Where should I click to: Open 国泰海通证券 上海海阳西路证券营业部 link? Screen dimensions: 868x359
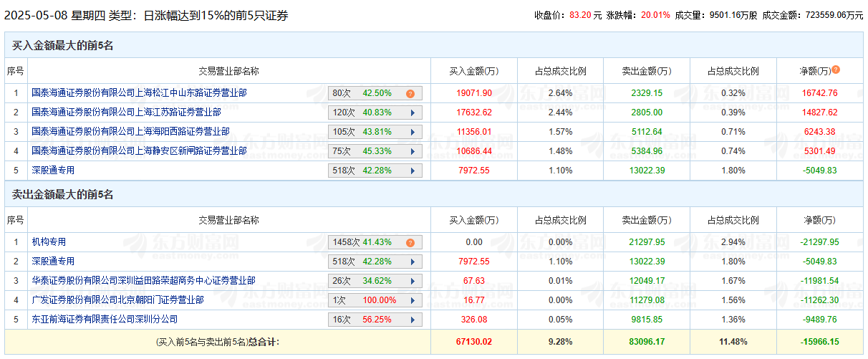tap(130, 132)
